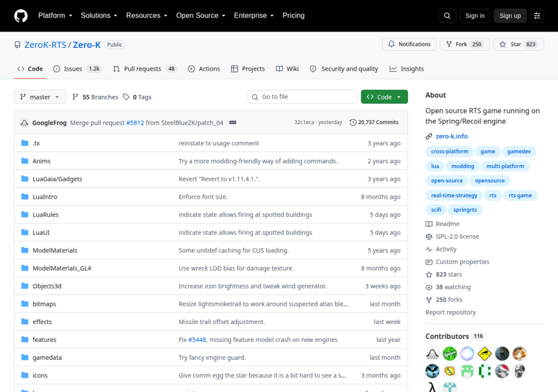Open the Actions tab

[x=204, y=69]
